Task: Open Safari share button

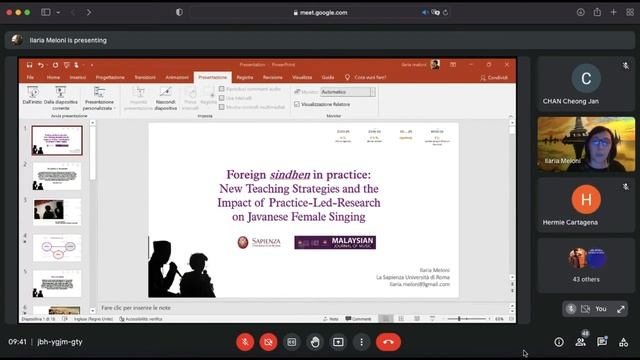Action: (x=597, y=12)
